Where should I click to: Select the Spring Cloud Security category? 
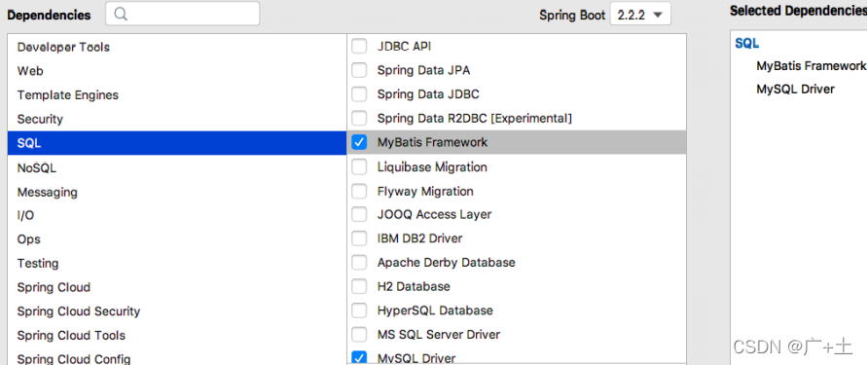coord(177,311)
